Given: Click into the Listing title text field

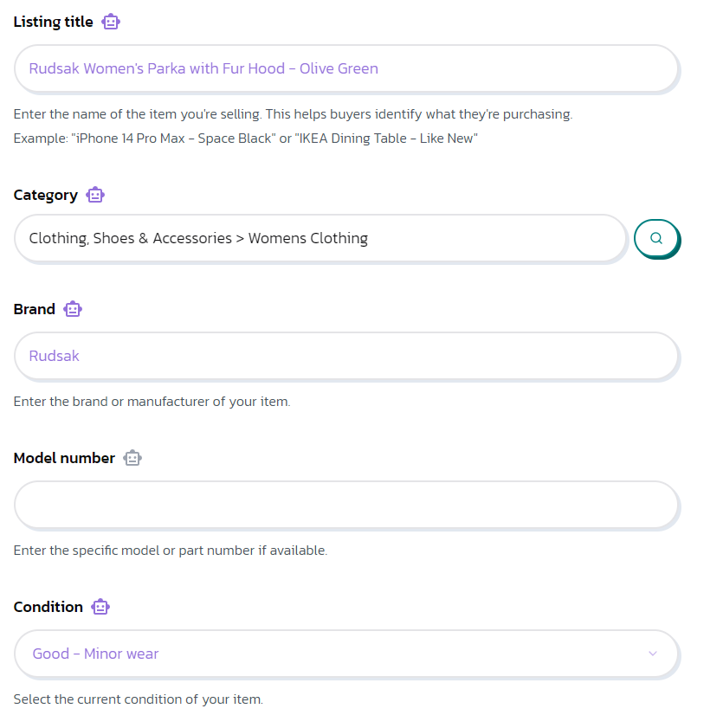Looking at the screenshot, I should point(346,68).
